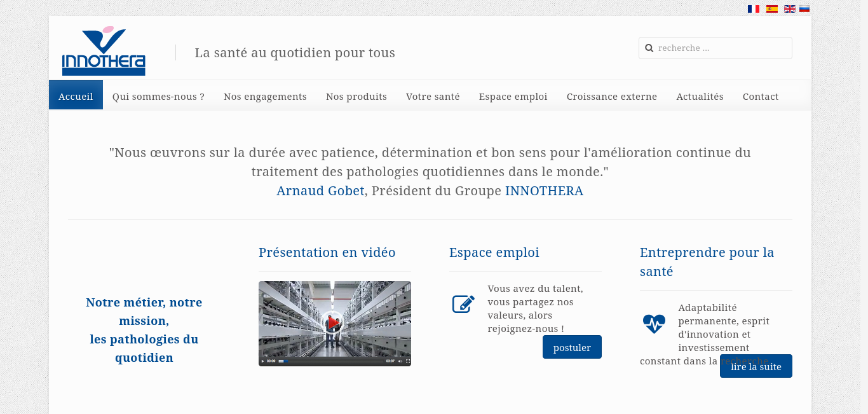The width and height of the screenshot is (868, 414).
Task: Seek on the video progress bar
Action: pyautogui.click(x=331, y=361)
